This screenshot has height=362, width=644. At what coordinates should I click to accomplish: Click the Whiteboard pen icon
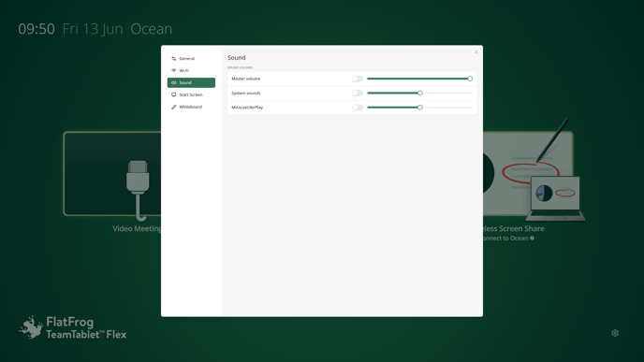174,107
